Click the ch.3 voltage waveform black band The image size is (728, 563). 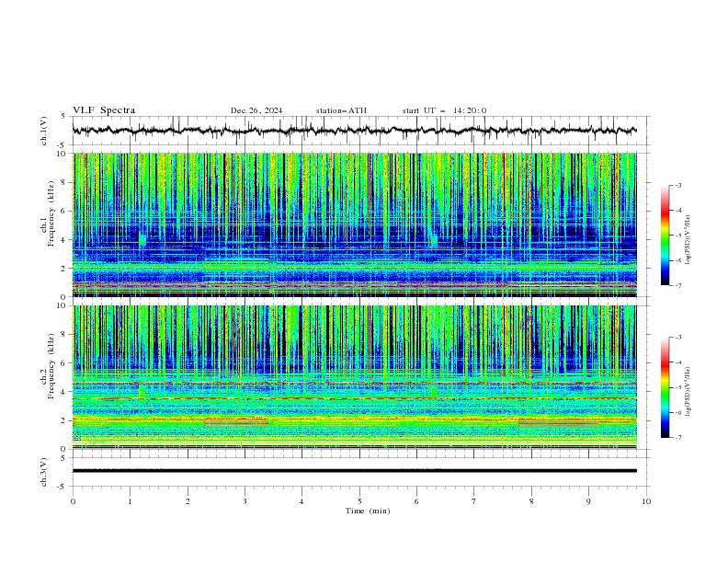[x=355, y=471]
